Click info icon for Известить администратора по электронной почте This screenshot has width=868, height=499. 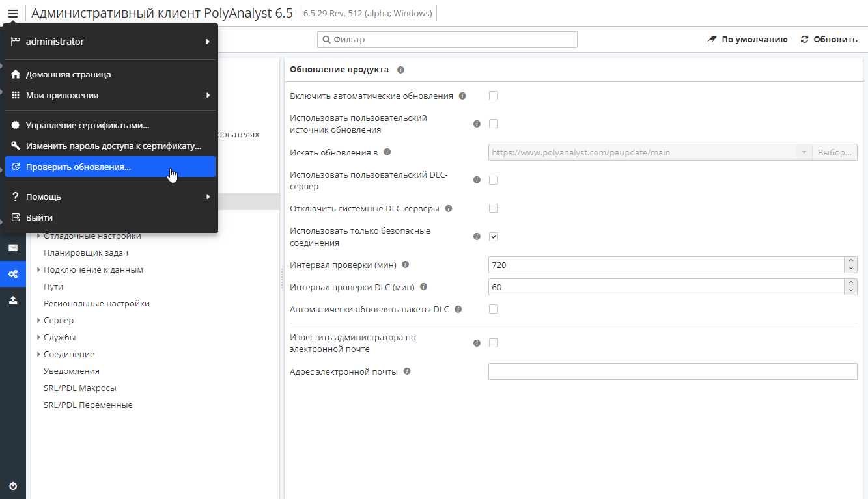(477, 343)
